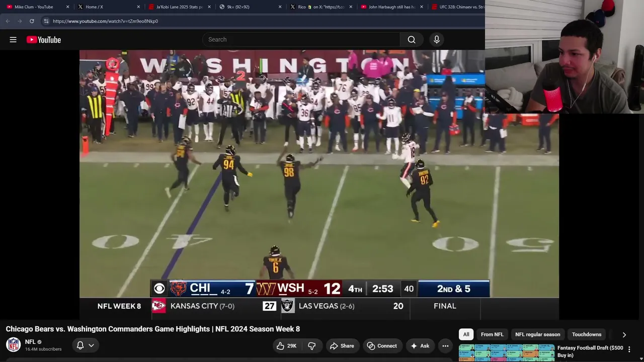Go back with browser back arrow
This screenshot has height=362, width=644.
(8, 21)
